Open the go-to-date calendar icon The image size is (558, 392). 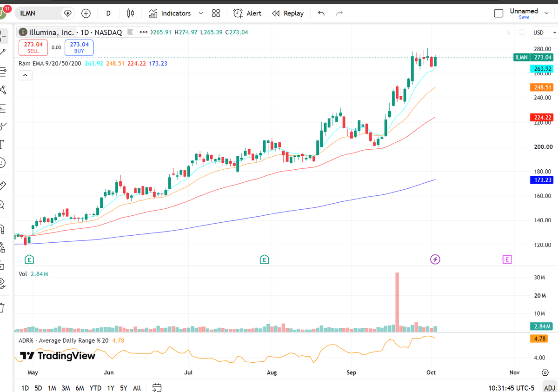pyautogui.click(x=157, y=387)
